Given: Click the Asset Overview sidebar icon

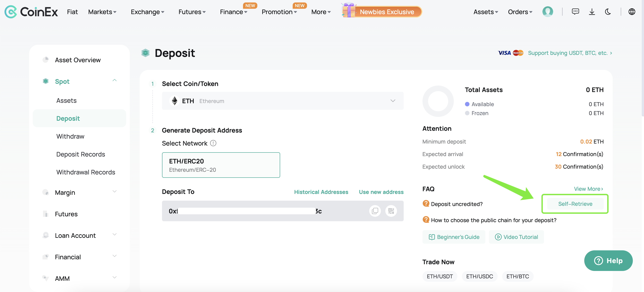Looking at the screenshot, I should point(45,60).
